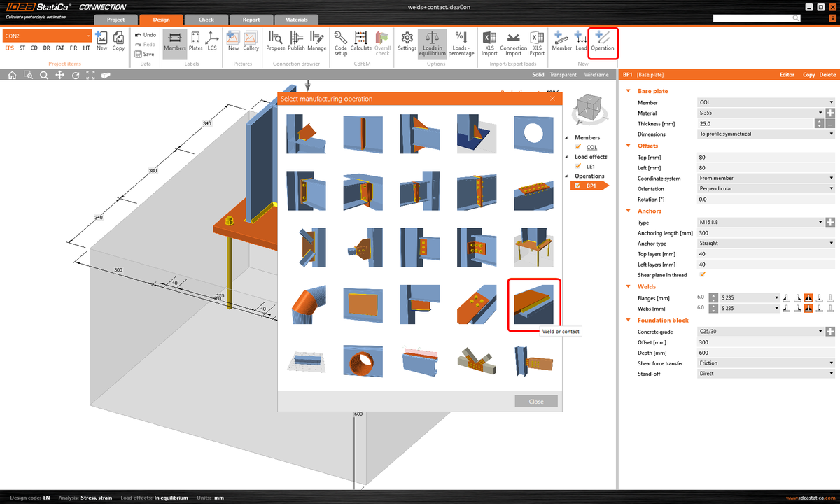Open the Material dropdown showing S 355

pos(821,113)
